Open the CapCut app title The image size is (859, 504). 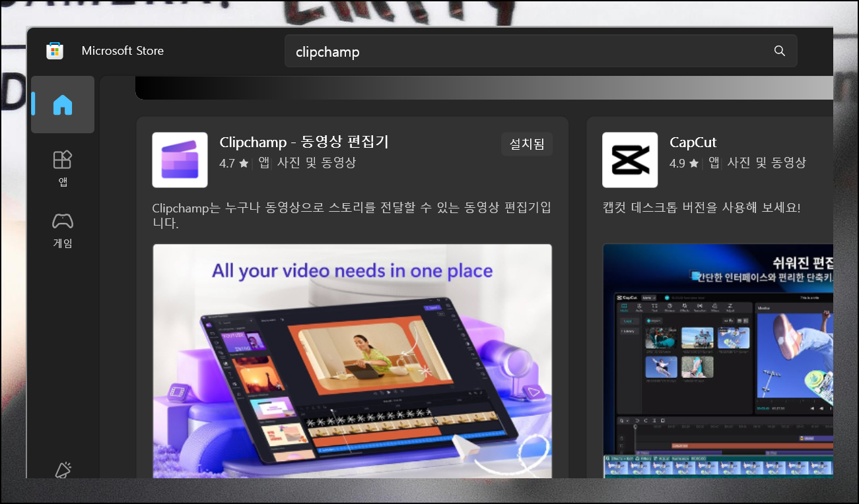pos(693,142)
